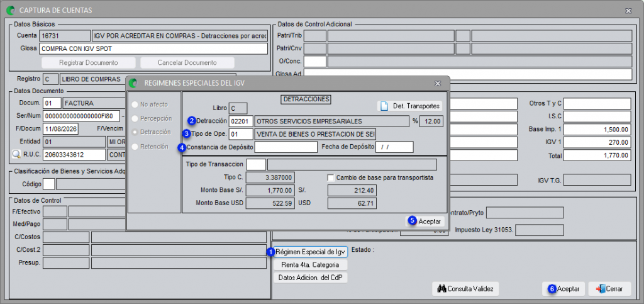Click the F/Docum date field
This screenshot has width=644, height=304.
(x=61, y=129)
